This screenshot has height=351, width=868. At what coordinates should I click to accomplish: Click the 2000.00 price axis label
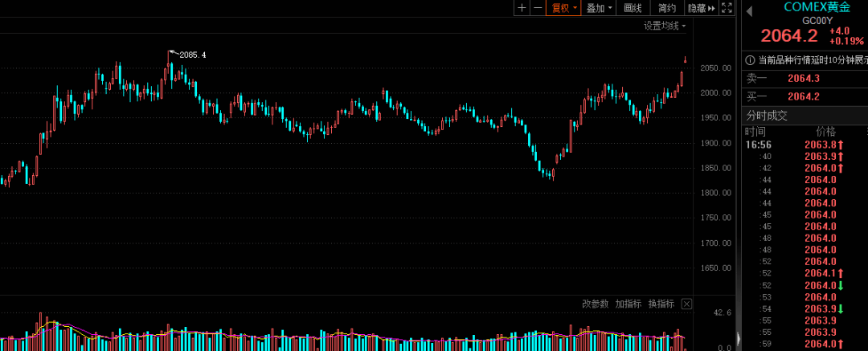click(716, 92)
